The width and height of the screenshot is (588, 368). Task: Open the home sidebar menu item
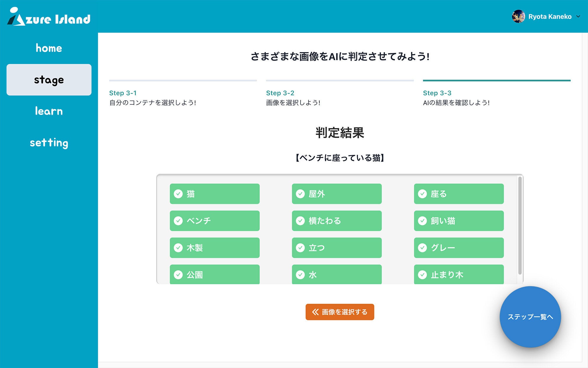tap(49, 48)
